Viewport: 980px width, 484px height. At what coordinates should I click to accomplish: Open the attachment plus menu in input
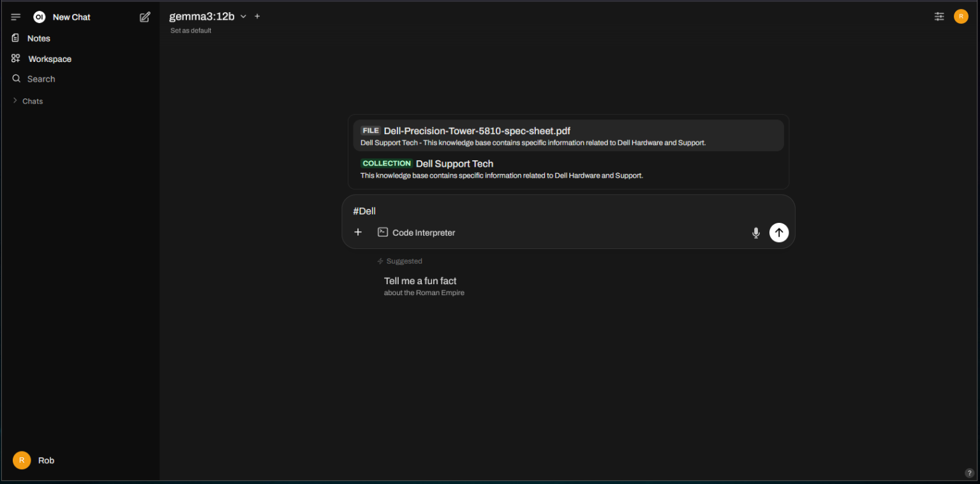tap(358, 232)
